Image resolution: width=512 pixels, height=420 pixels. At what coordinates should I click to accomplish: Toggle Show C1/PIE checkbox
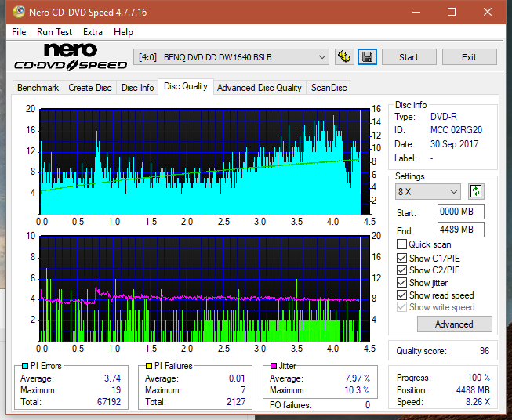point(401,258)
